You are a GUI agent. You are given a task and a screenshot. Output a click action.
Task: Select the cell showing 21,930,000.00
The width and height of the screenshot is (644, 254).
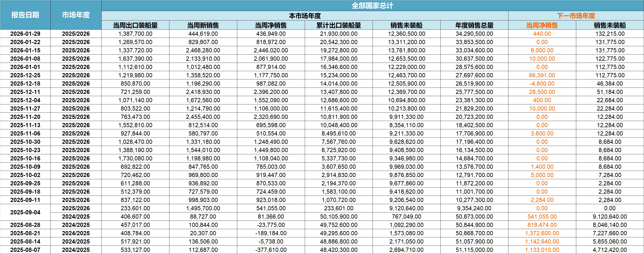339,34
